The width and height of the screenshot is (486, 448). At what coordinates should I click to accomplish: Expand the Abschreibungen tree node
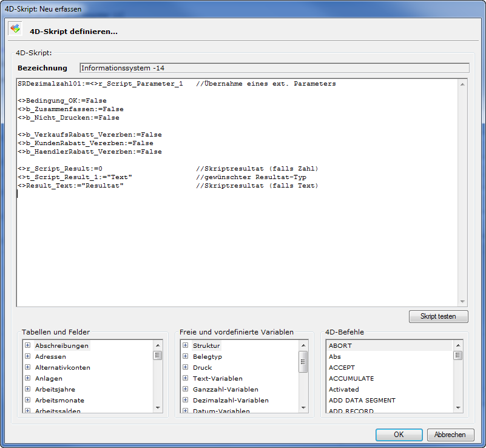tap(27, 345)
